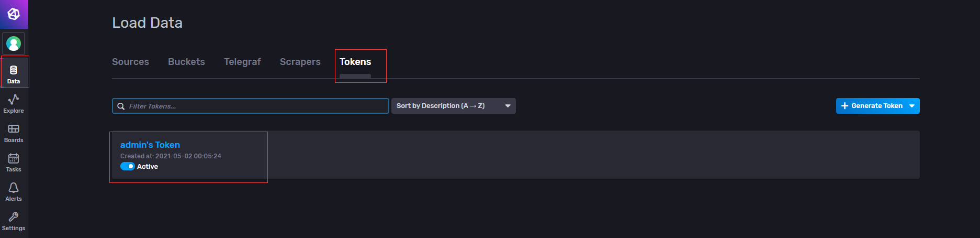Viewport: 980px width, 238px height.
Task: Go to Explore in the sidebar
Action: [14, 103]
